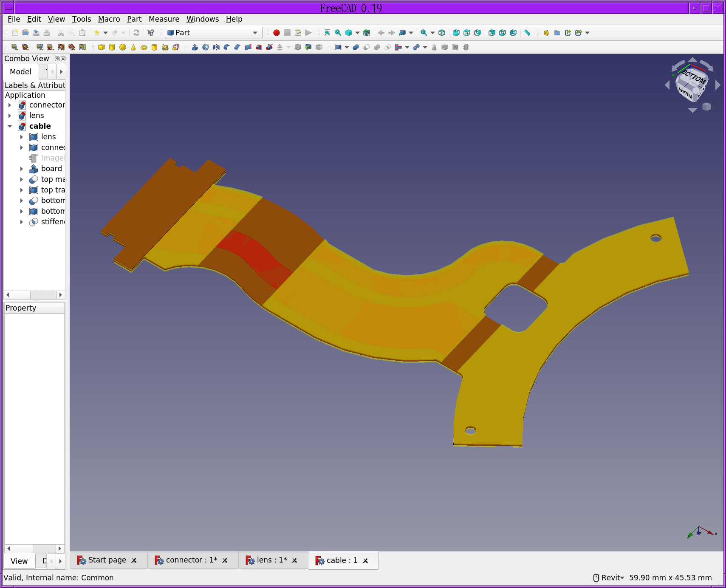This screenshot has width=726, height=588.
Task: Extrude a selected sketch
Action: pos(195,47)
